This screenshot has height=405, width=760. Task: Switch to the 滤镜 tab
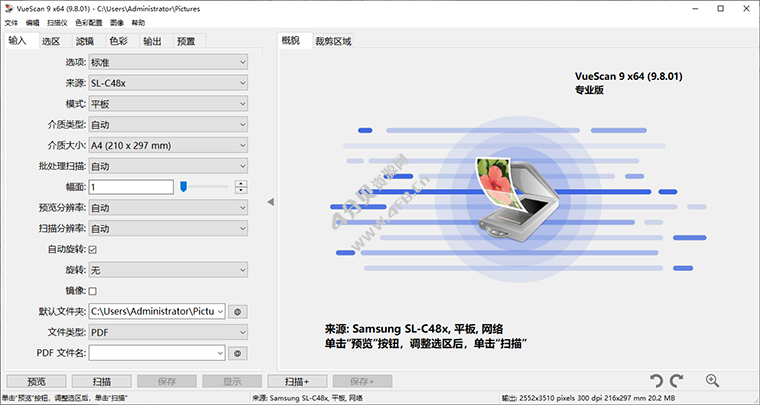point(85,41)
